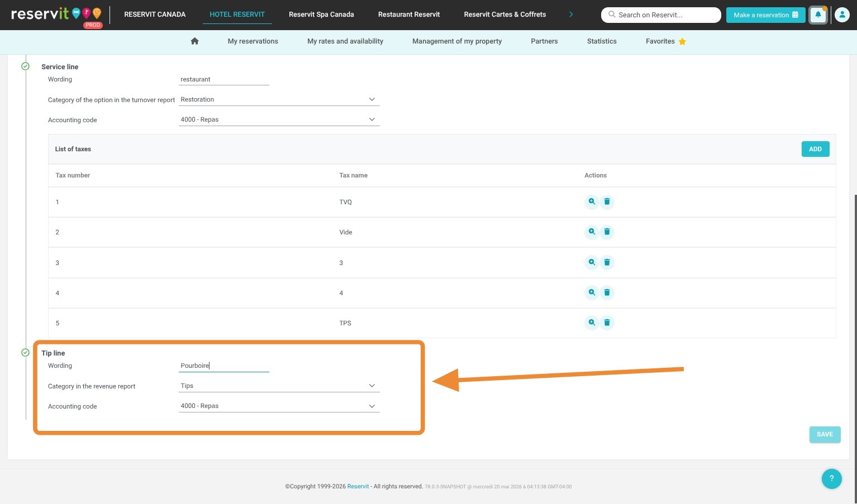Open Management of my property menu
Screen dimensions: 857x504
[457, 41]
